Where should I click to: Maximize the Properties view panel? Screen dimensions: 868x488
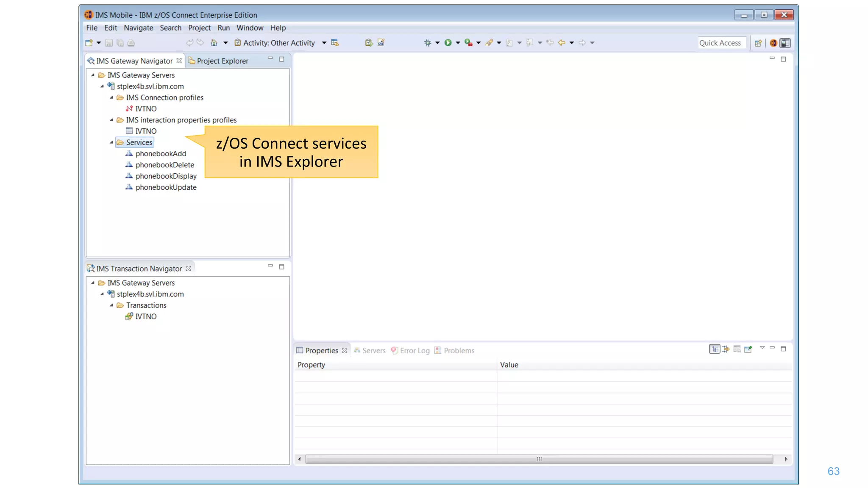[783, 349]
